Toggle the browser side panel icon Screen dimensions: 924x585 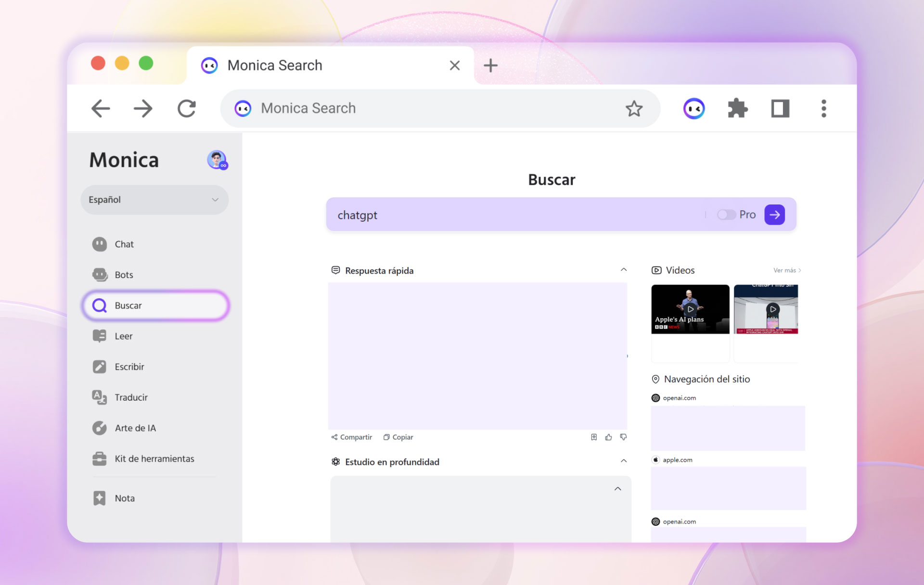(780, 109)
